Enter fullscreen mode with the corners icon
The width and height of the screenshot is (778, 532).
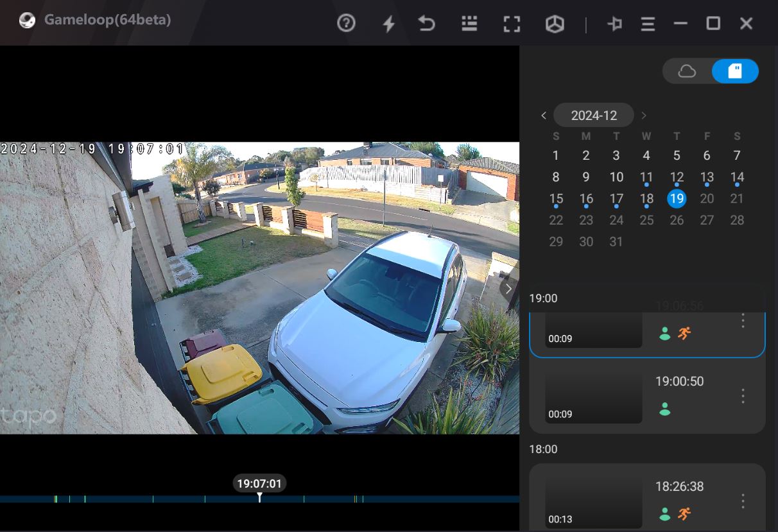[512, 24]
